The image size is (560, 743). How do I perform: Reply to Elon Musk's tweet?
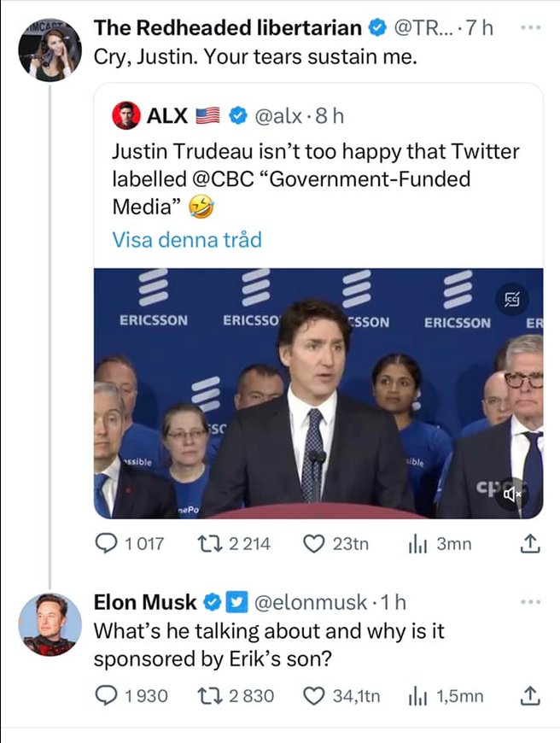tap(108, 696)
